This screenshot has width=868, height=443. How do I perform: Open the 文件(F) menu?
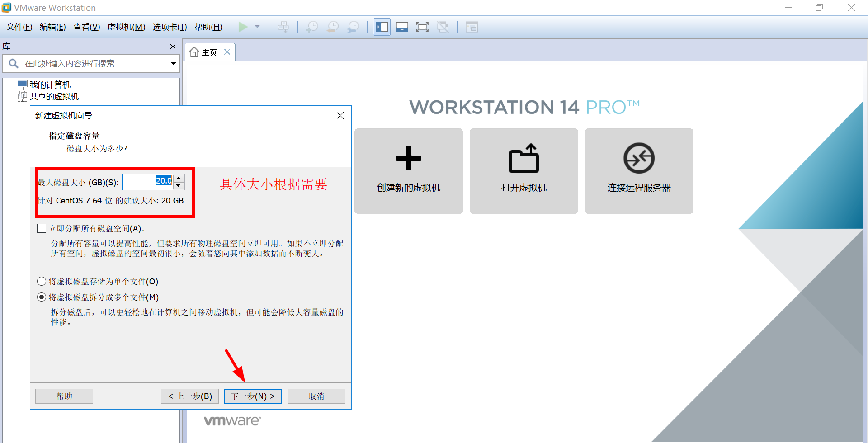[19, 27]
